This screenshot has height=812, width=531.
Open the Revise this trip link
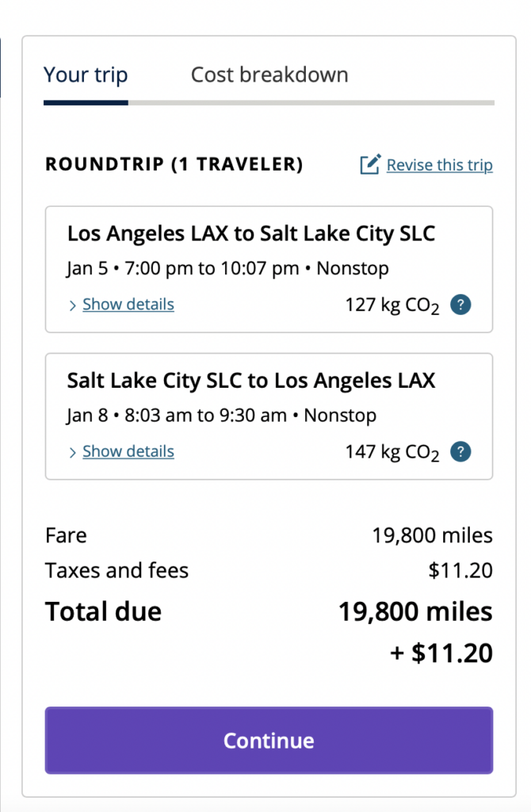coord(440,165)
